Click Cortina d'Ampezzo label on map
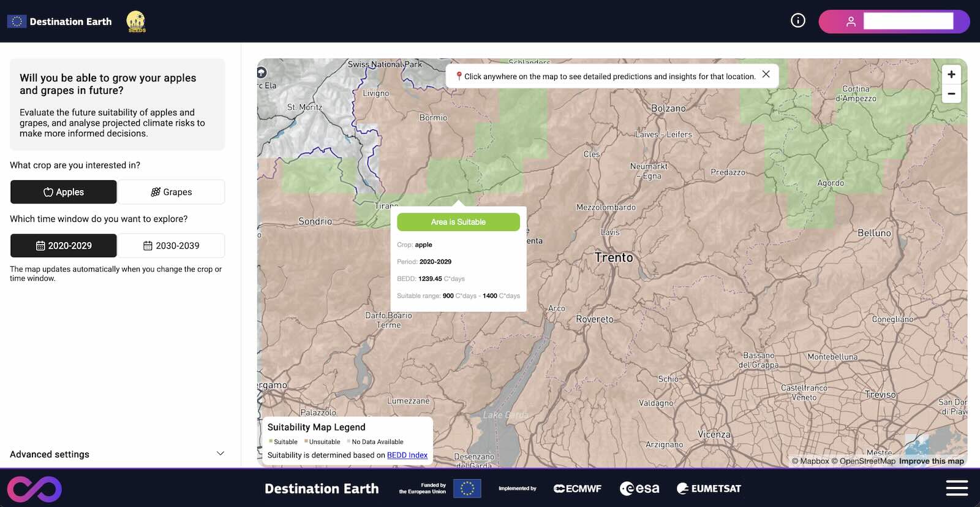This screenshot has height=507, width=980. (x=856, y=94)
